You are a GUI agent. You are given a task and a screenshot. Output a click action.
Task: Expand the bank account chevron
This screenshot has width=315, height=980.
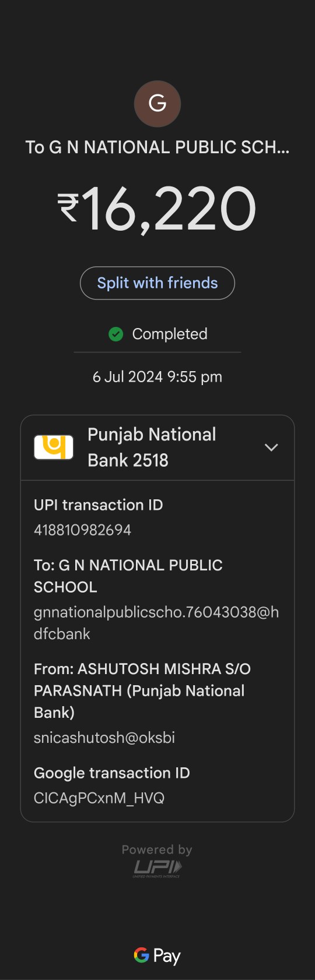tap(271, 447)
